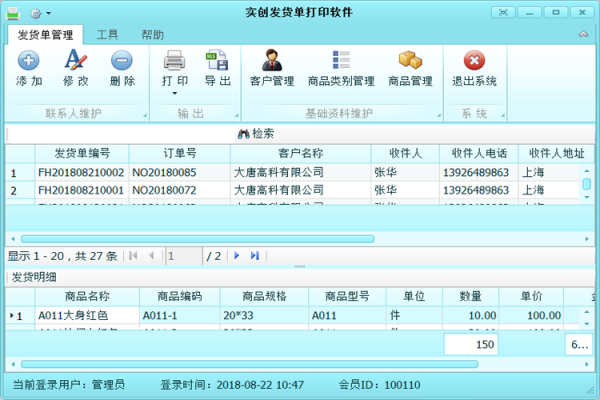Click the 客户名称 column header
The width and height of the screenshot is (600, 400).
(x=300, y=153)
